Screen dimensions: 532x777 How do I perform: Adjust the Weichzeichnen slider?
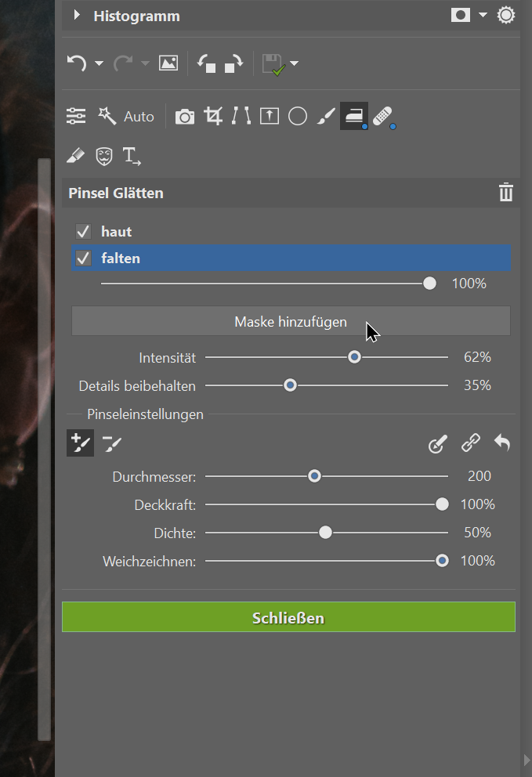(x=442, y=561)
